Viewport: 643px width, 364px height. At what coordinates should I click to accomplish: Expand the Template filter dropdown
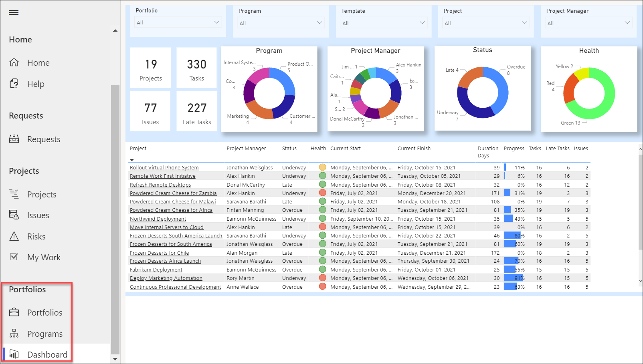383,23
